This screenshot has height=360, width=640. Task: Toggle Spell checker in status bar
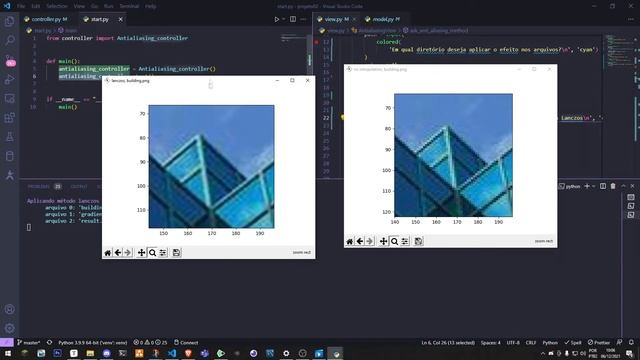(573, 342)
